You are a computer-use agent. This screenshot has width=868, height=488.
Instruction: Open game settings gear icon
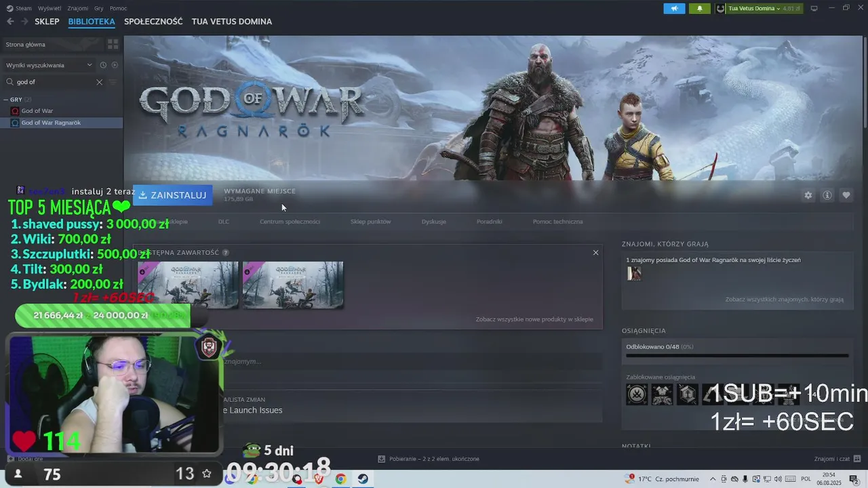pos(808,195)
